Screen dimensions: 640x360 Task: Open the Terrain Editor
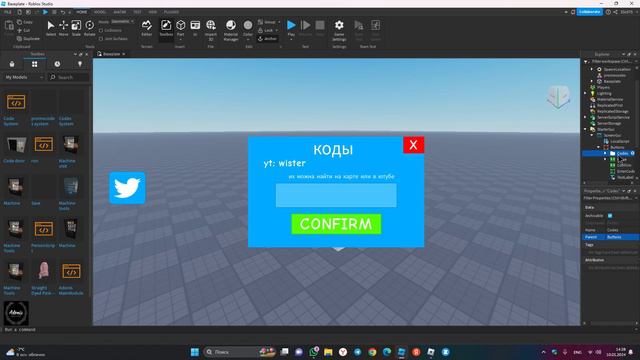(147, 28)
